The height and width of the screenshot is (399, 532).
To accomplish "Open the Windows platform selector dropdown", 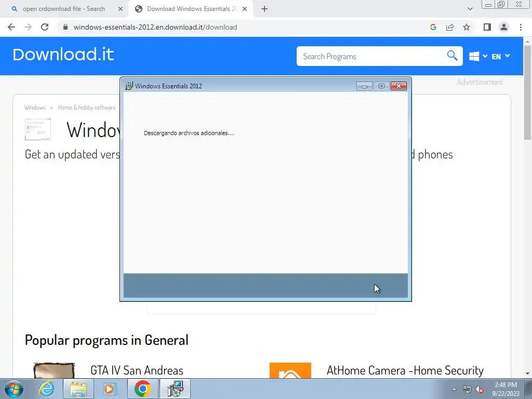I will [x=478, y=56].
